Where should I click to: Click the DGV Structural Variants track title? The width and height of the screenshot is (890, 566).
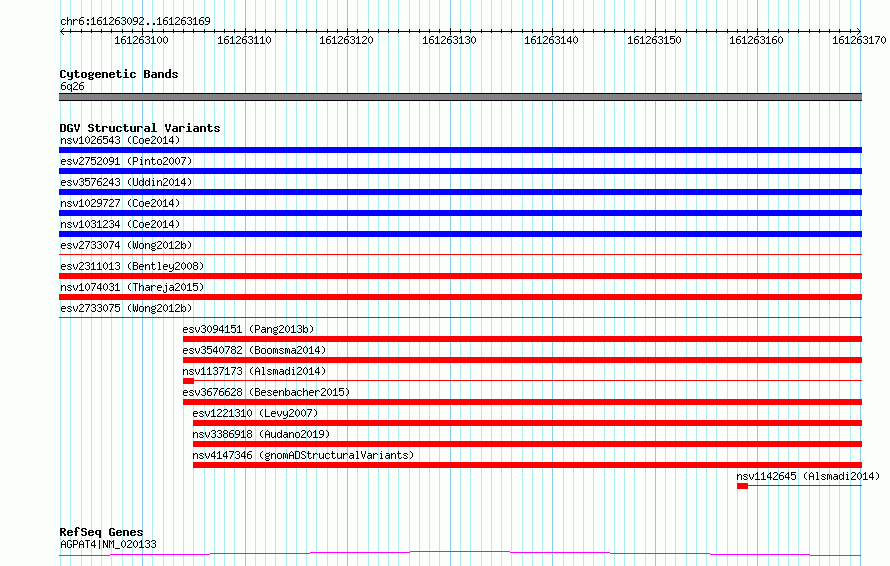tap(140, 128)
